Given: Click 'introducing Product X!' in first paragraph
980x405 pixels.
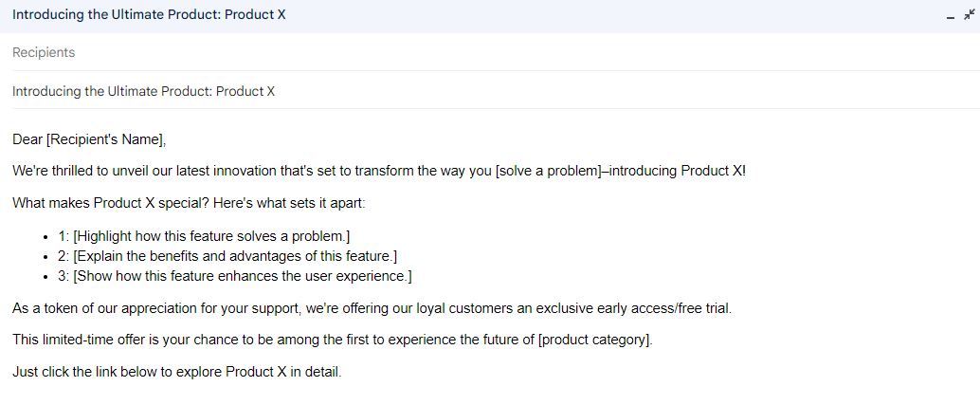Looking at the screenshot, I should click(678, 172).
